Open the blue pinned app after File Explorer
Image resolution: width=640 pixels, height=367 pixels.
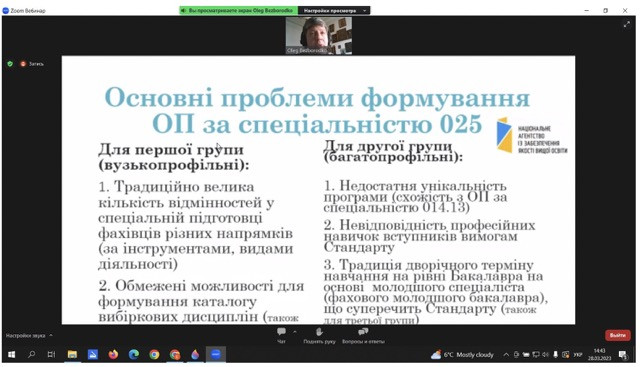click(93, 354)
